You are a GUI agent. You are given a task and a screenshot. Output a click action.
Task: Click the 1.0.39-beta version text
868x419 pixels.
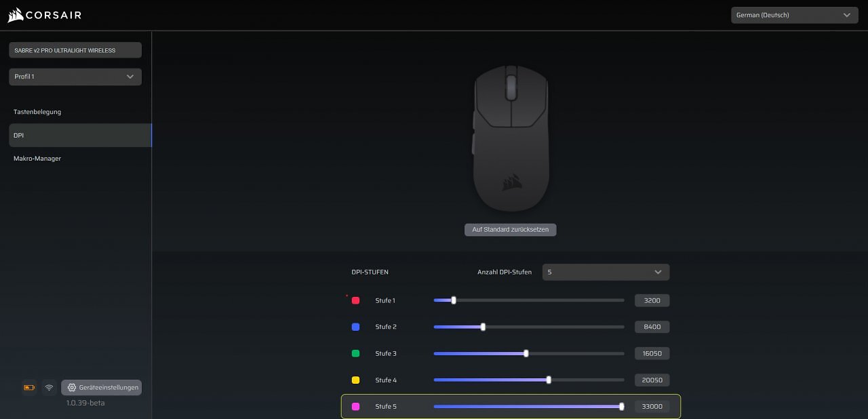click(x=85, y=403)
